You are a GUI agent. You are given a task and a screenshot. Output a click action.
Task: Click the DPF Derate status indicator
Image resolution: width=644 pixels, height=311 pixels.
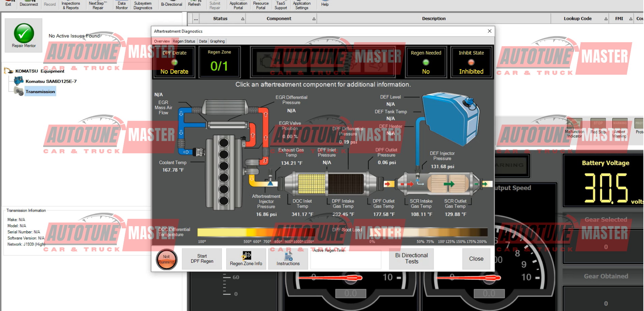point(174,62)
